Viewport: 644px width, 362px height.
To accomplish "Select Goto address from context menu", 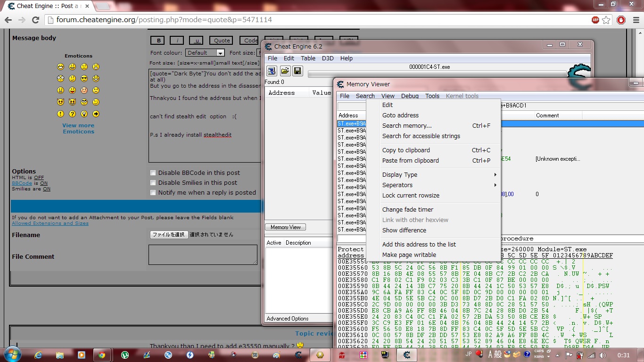I will click(x=400, y=115).
